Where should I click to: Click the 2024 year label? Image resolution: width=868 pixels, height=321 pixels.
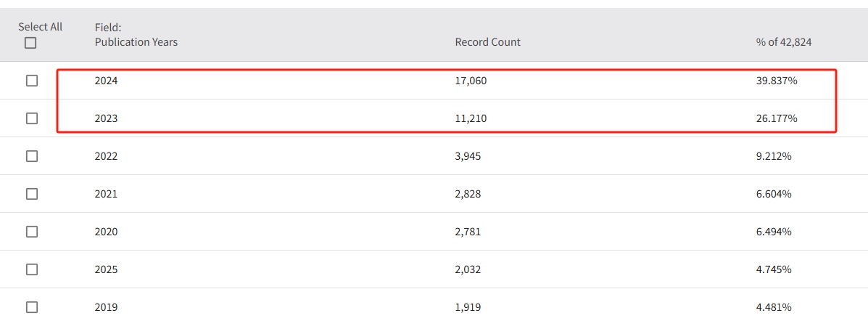pyautogui.click(x=106, y=81)
